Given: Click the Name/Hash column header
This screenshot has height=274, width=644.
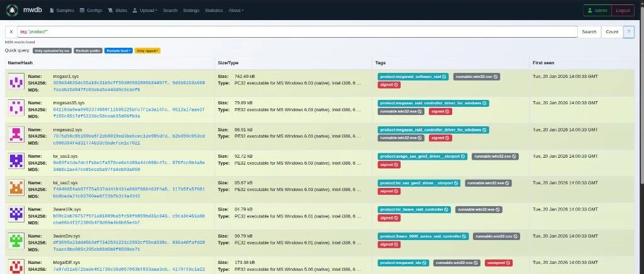Looking at the screenshot, I should (20, 63).
